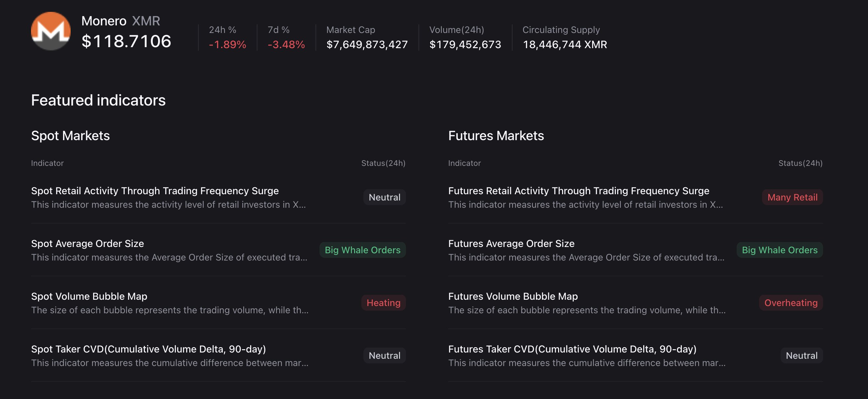
Task: Open Spot Retail Activity Through Trading Frequency Surge
Action: pyautogui.click(x=155, y=191)
